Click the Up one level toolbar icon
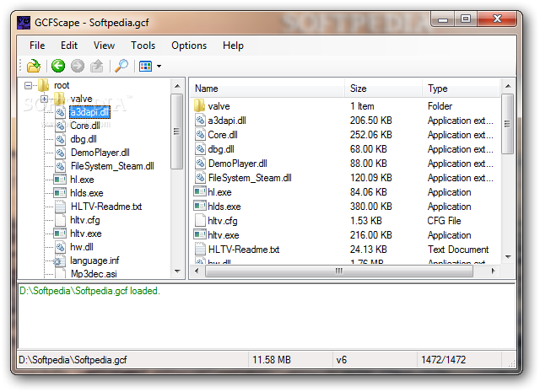This screenshot has height=392, width=540. [x=97, y=66]
